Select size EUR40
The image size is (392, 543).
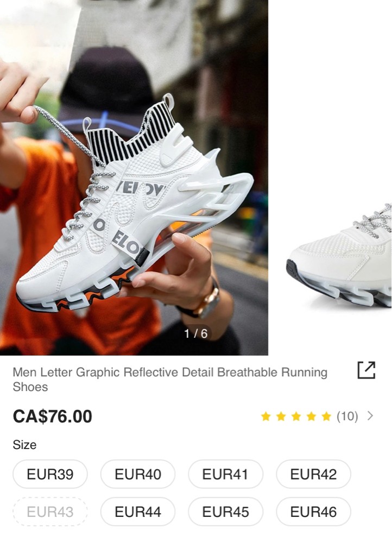click(138, 474)
